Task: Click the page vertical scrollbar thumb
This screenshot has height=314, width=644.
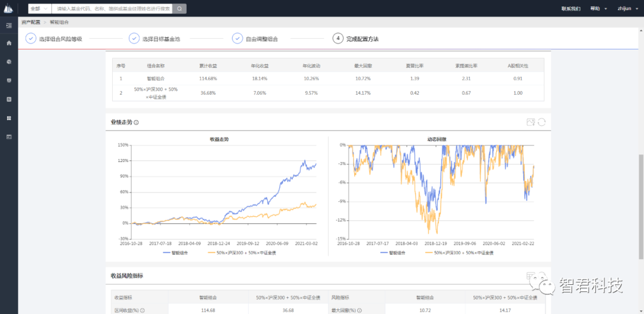Action: tap(641, 207)
